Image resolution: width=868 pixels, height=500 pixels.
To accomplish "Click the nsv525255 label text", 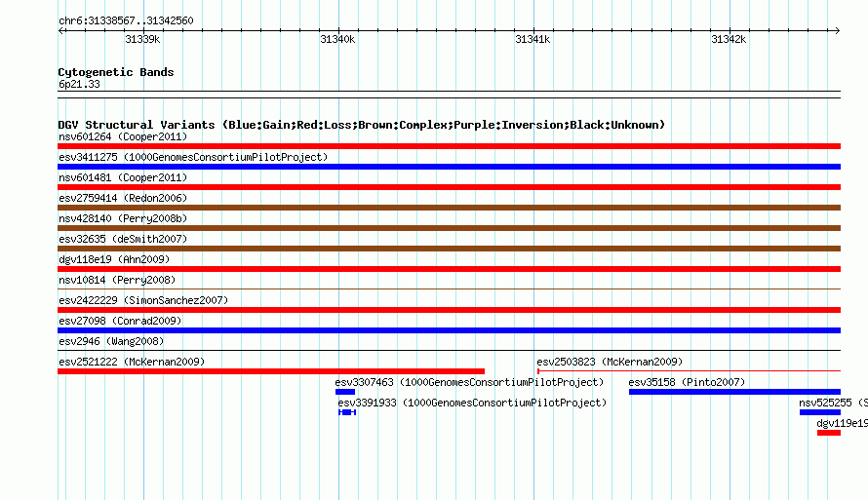I will [825, 403].
